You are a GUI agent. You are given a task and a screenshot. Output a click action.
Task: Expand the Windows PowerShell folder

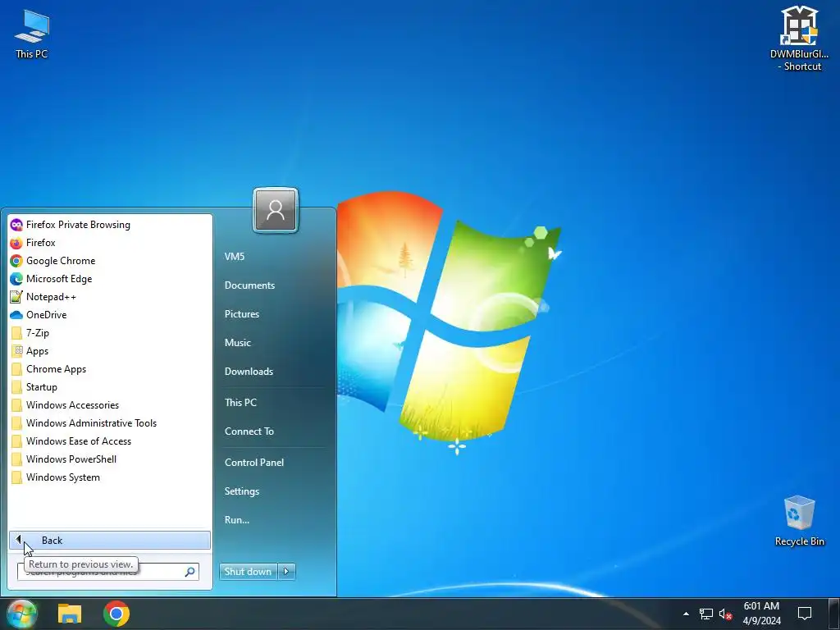[x=110, y=459]
